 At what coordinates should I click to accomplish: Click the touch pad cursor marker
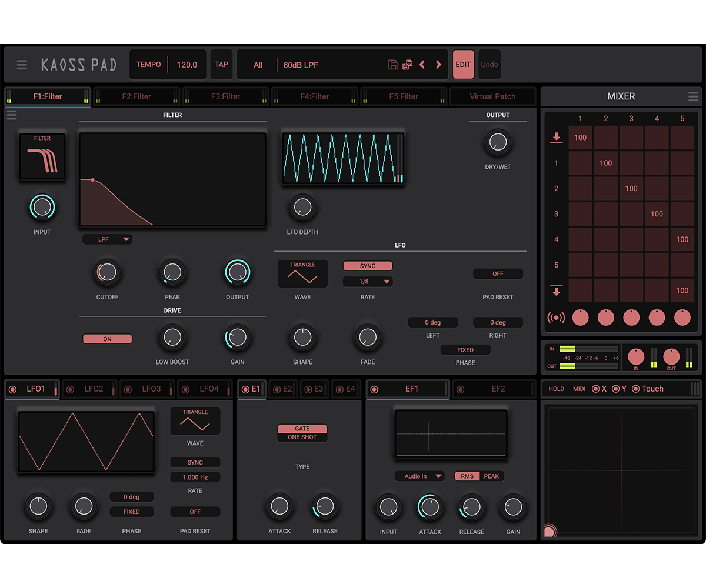pos(549,532)
